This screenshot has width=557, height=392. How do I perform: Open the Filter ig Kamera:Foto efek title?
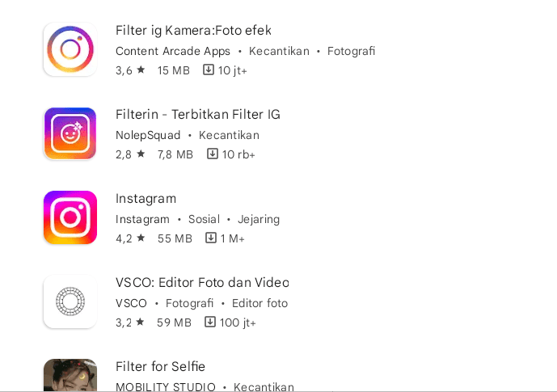coord(193,31)
